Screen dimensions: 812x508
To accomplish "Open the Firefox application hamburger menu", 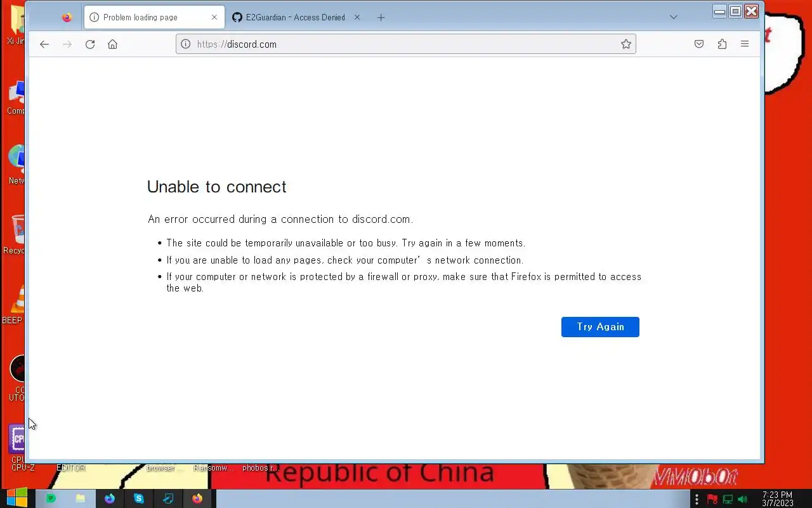I will pyautogui.click(x=745, y=44).
